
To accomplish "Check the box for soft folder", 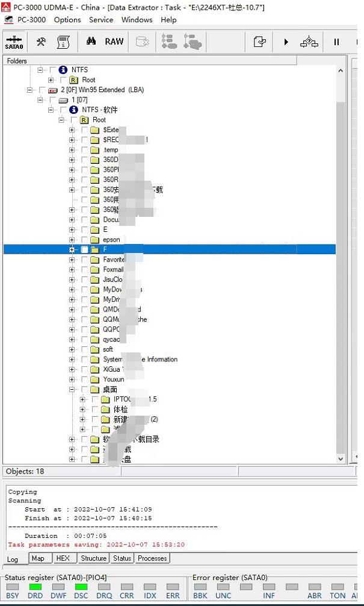I will coord(85,349).
